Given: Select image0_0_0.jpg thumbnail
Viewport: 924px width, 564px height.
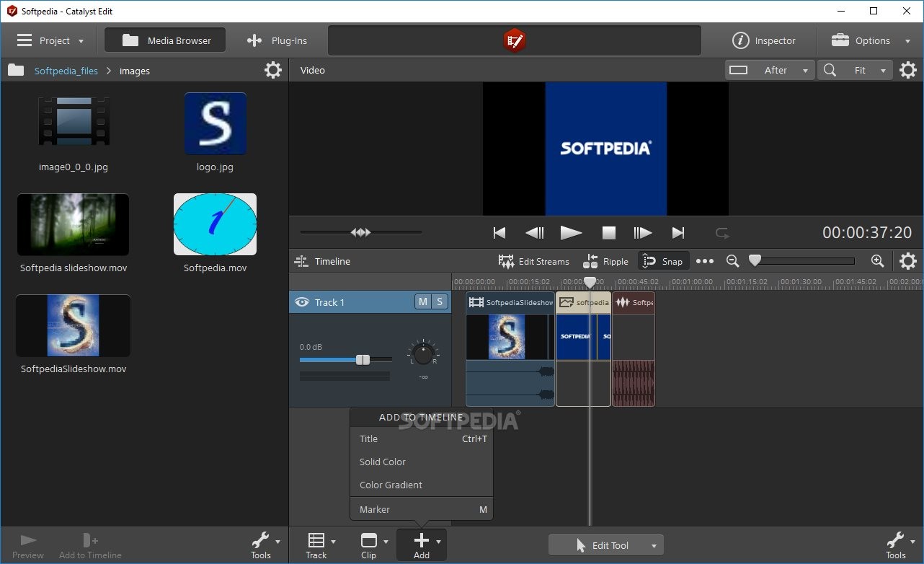Looking at the screenshot, I should click(x=74, y=123).
